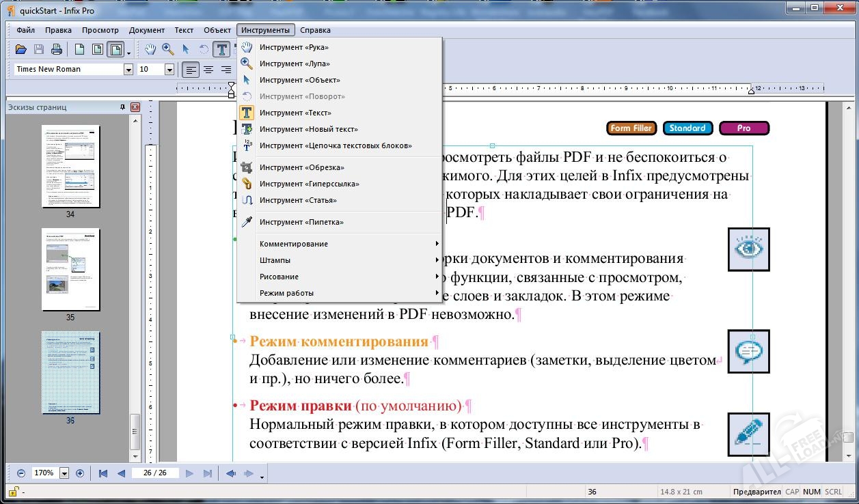Click the Open file folder icon
Screen dimensions: 859x504
[x=21, y=49]
